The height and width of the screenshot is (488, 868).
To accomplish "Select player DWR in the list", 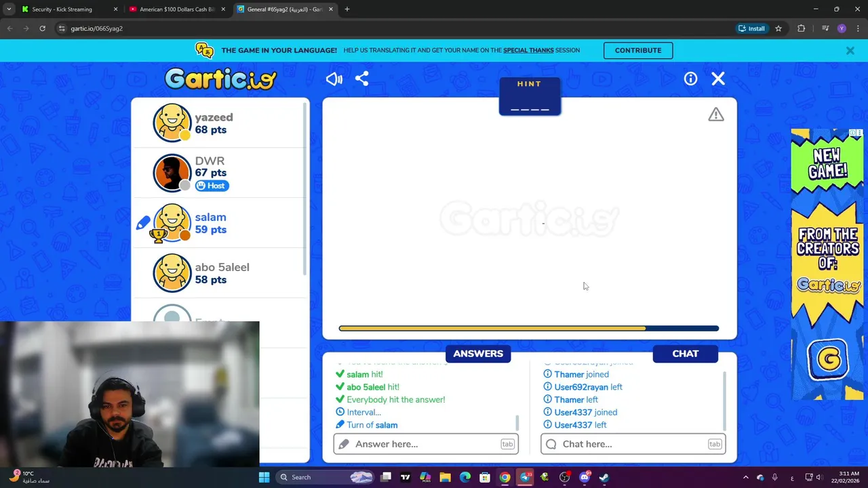I will tap(220, 173).
